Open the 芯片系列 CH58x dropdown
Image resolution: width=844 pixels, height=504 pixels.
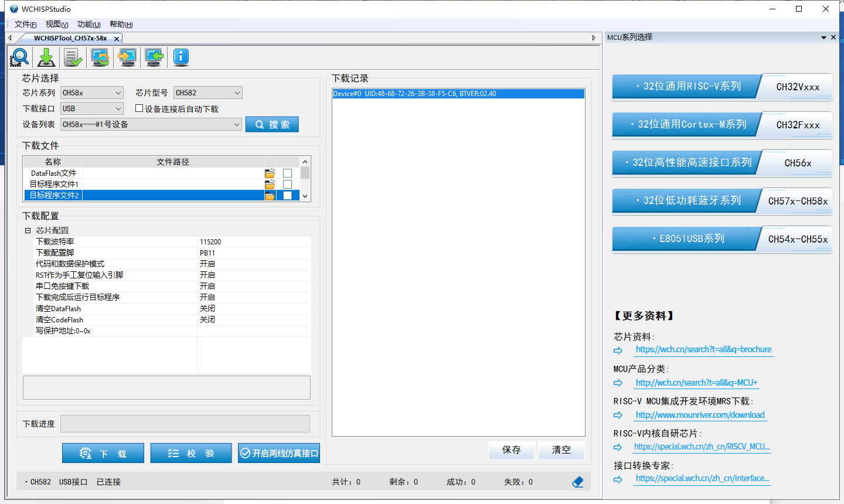(x=92, y=93)
